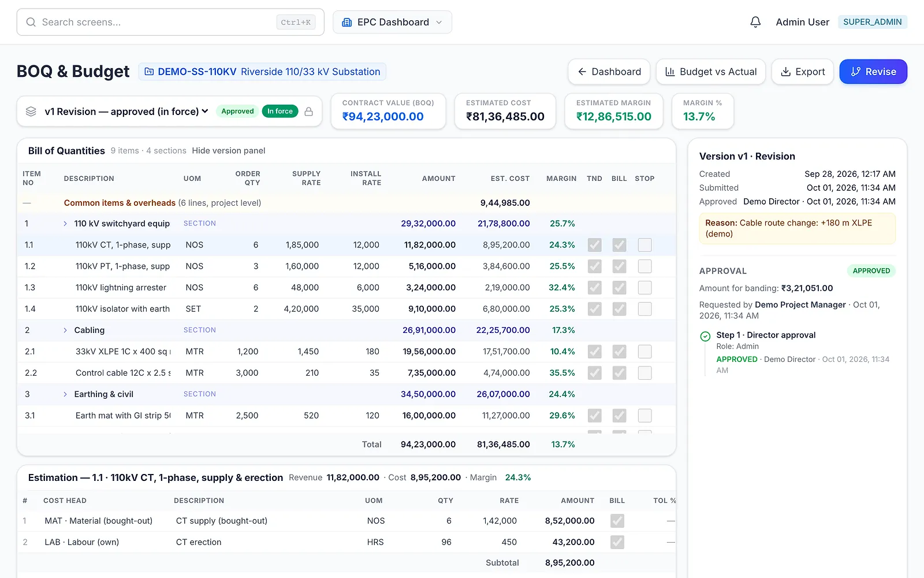Toggle BILL checkbox for LAB Labour row
This screenshot has width=924, height=578.
pos(617,542)
